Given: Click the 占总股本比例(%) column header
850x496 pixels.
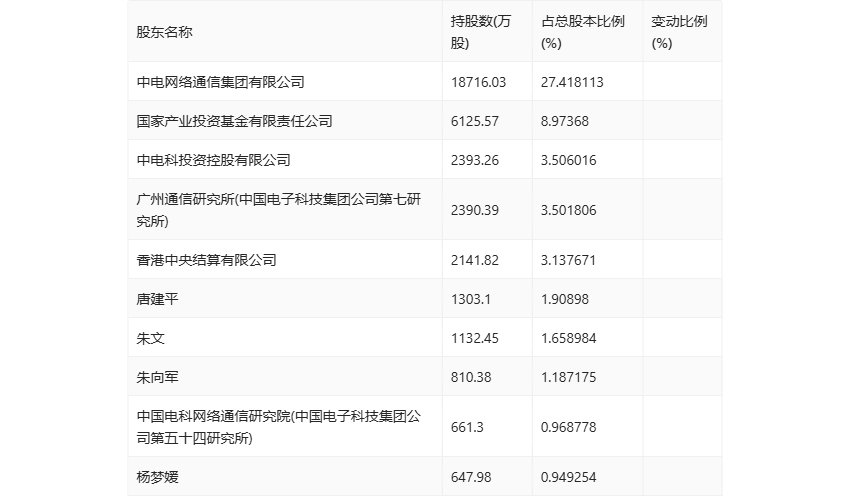Looking at the screenshot, I should (583, 32).
